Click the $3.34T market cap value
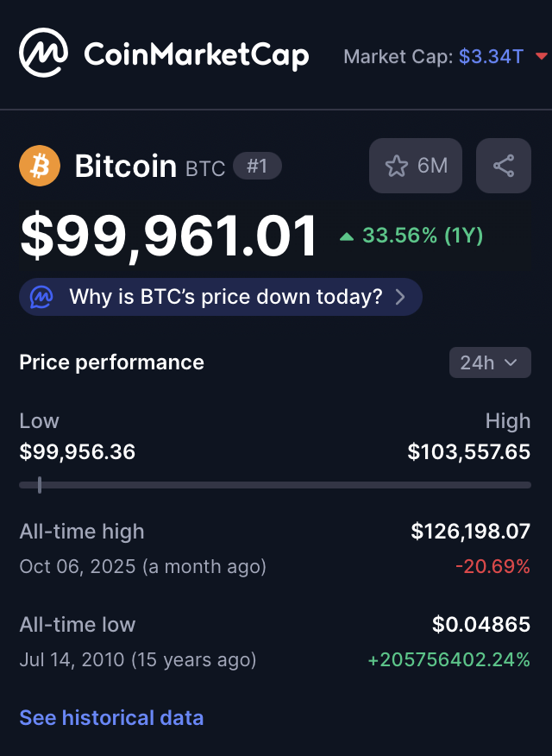The image size is (552, 756). tap(491, 57)
